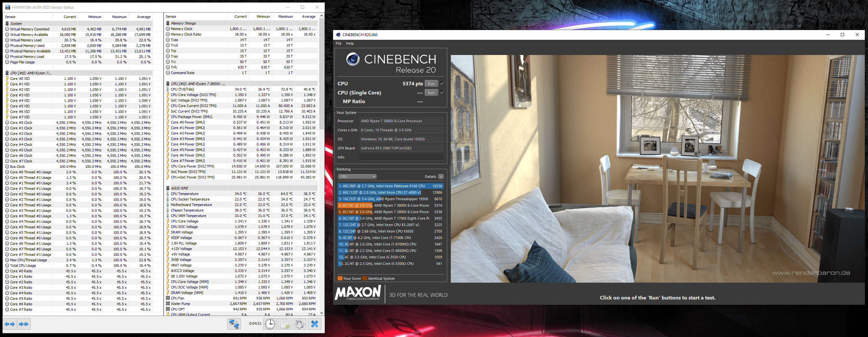Open the File menu in Cinebench
868x337 pixels.
click(x=339, y=43)
